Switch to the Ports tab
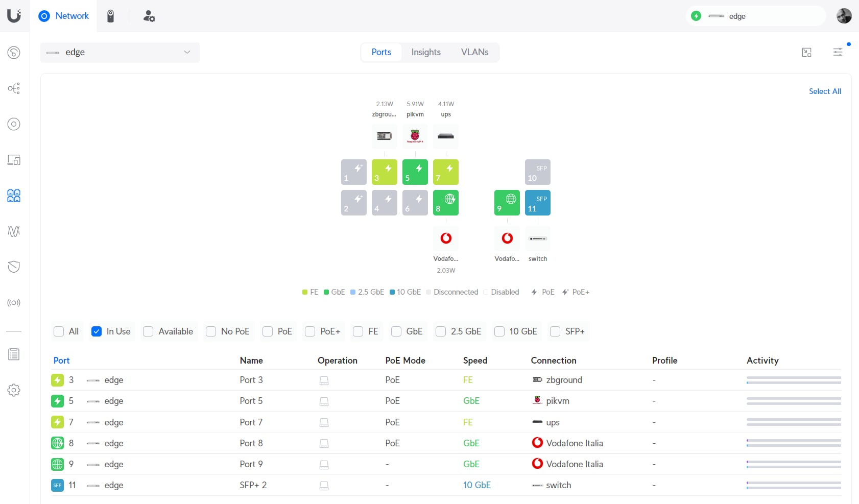Viewport: 859px width, 504px height. click(381, 52)
